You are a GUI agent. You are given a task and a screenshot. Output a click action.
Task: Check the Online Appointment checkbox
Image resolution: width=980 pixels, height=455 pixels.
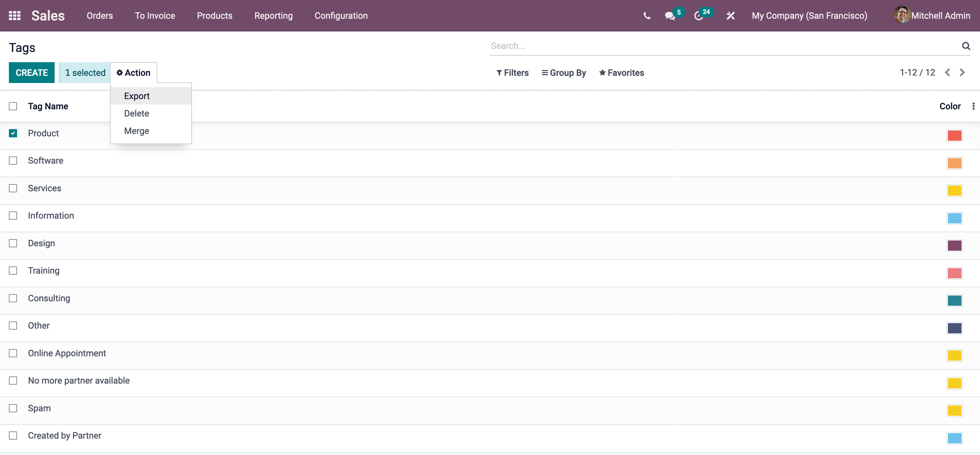[13, 354]
